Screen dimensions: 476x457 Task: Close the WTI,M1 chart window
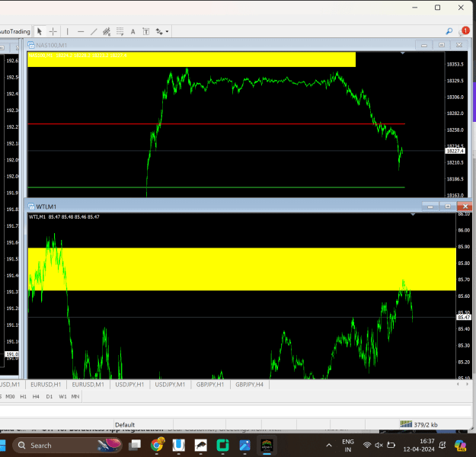click(465, 206)
